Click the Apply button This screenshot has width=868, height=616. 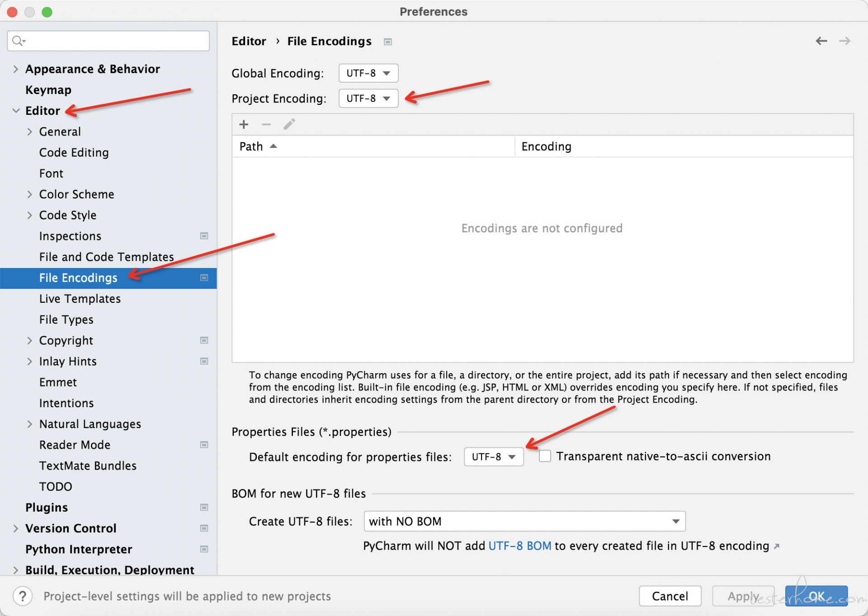click(x=743, y=596)
